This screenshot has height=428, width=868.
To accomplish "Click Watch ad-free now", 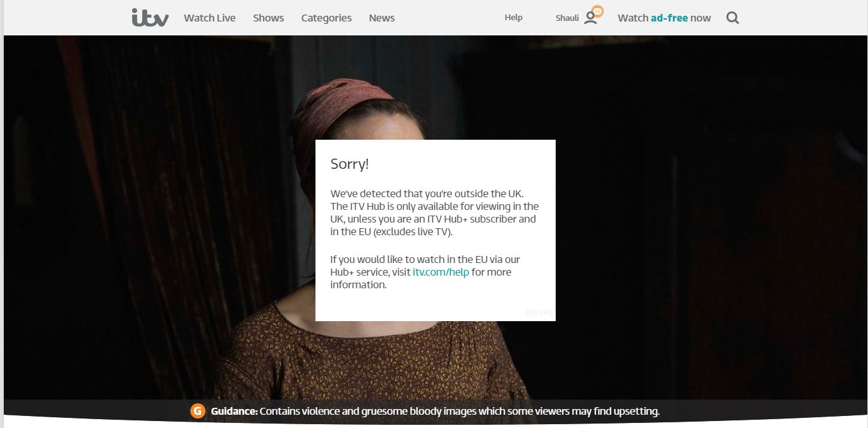I will (664, 18).
